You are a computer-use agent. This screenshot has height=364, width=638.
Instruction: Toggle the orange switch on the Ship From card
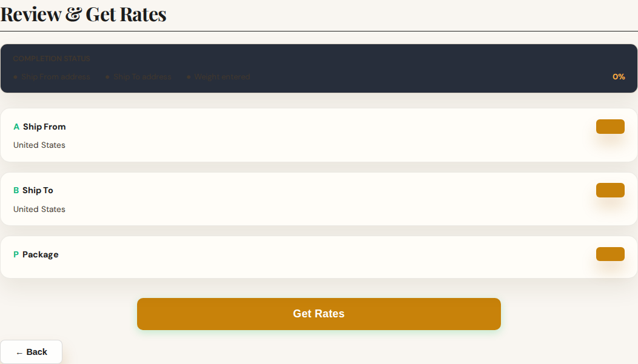point(610,127)
